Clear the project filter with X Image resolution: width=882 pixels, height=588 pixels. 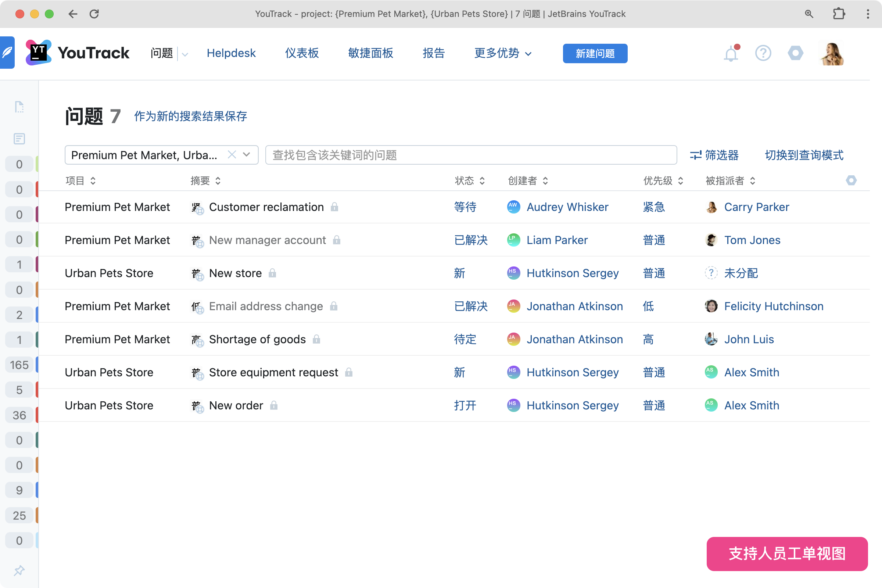click(232, 154)
